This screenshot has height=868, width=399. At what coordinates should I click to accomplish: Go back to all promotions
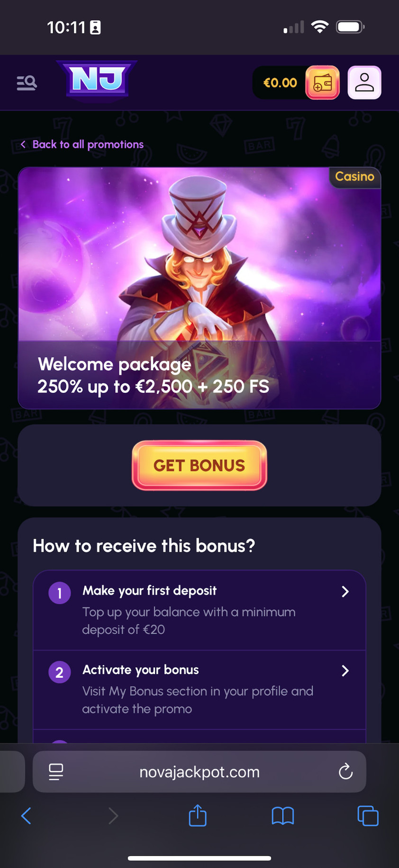pos(82,144)
